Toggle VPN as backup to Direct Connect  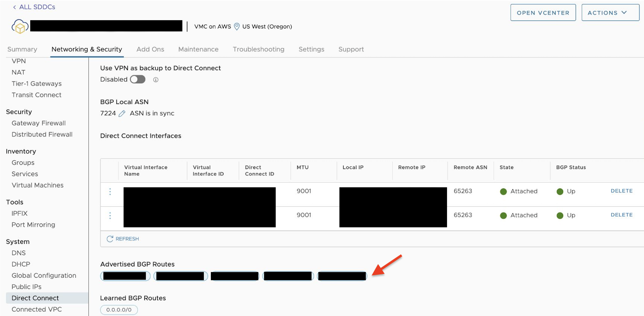click(137, 79)
